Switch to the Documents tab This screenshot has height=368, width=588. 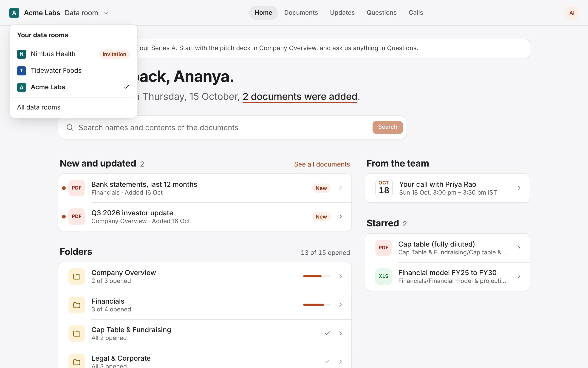301,13
